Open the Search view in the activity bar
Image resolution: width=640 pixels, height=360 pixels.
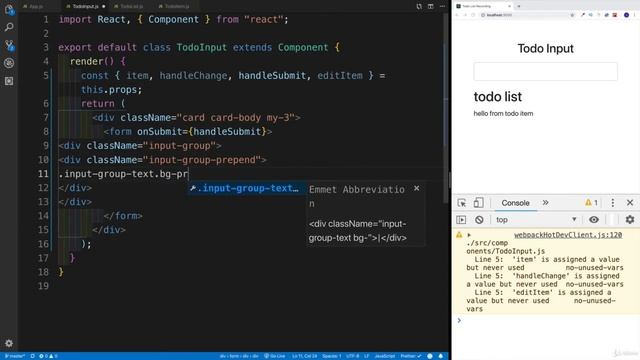click(x=9, y=27)
